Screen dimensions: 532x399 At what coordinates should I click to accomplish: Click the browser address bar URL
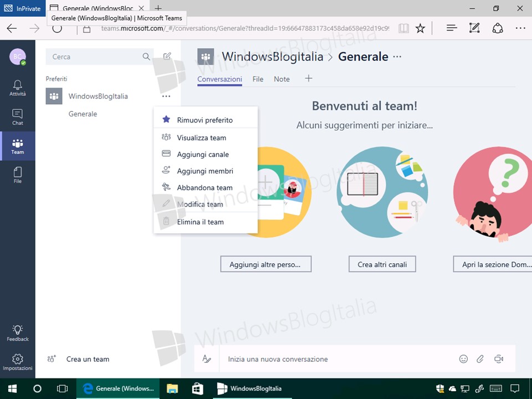pos(245,28)
